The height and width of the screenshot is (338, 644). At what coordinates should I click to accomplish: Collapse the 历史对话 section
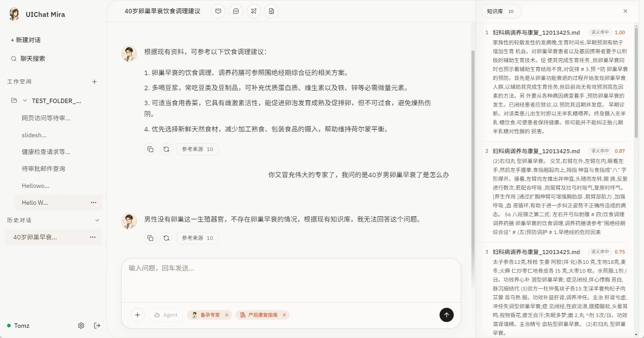tap(98, 220)
